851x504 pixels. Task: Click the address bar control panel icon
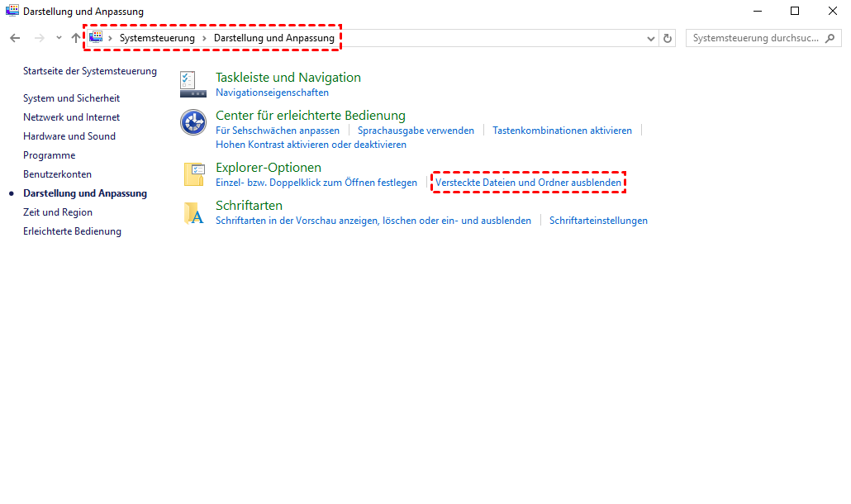(x=97, y=38)
